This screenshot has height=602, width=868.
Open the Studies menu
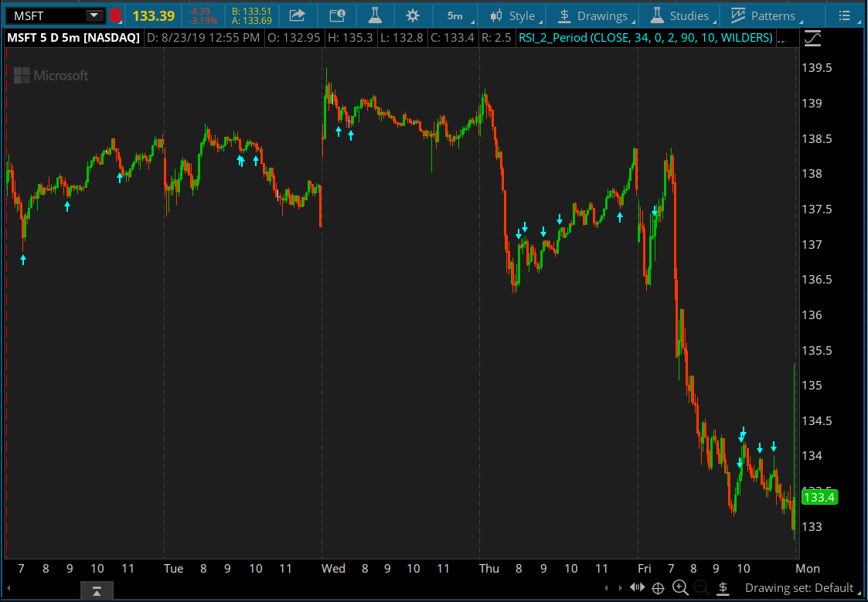pos(680,15)
